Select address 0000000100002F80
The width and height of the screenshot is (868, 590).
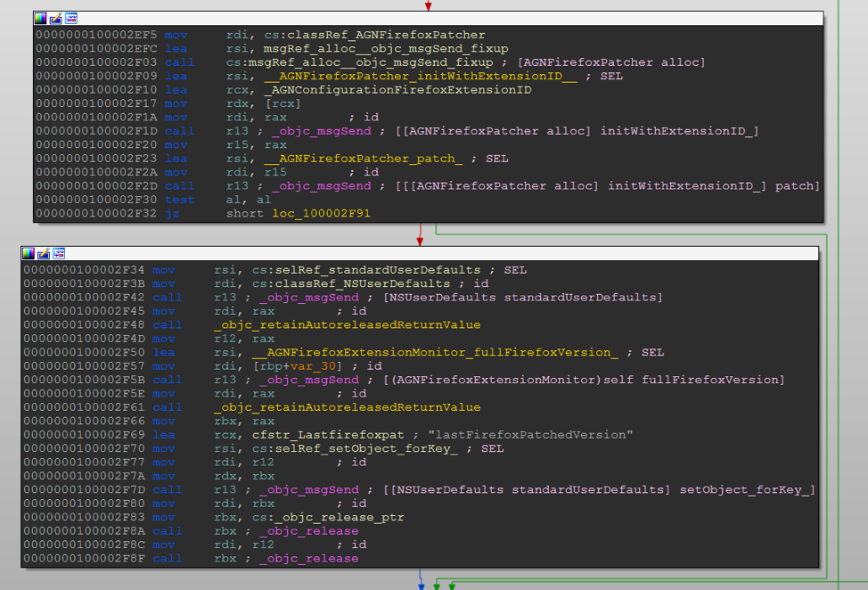pos(84,504)
